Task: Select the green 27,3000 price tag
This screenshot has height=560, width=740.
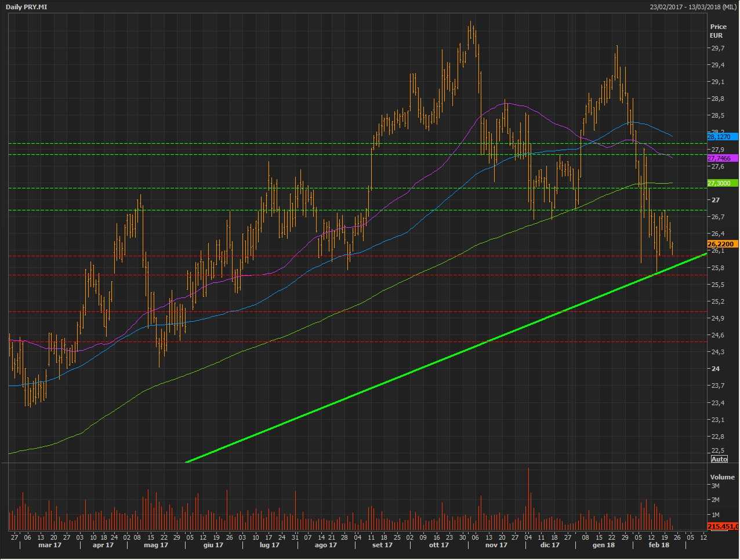Action: [x=722, y=183]
